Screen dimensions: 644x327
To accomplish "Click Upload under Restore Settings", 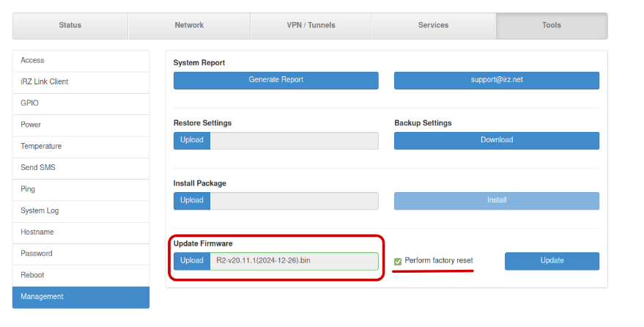I will [x=192, y=141].
